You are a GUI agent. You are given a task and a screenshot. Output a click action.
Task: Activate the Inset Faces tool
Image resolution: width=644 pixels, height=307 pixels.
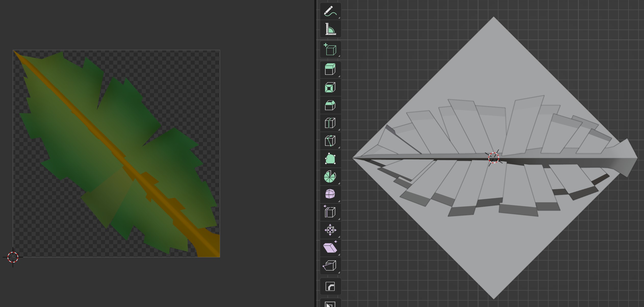coord(330,88)
